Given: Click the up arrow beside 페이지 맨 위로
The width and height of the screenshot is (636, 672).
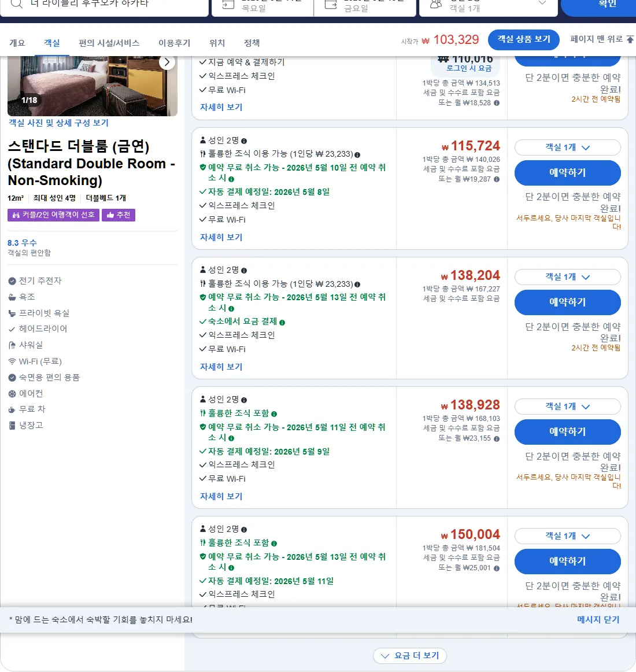Looking at the screenshot, I should tap(630, 39).
